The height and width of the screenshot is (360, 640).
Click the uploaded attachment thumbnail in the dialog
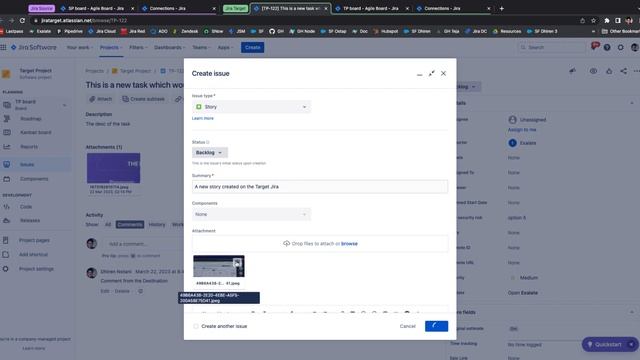pos(219,266)
